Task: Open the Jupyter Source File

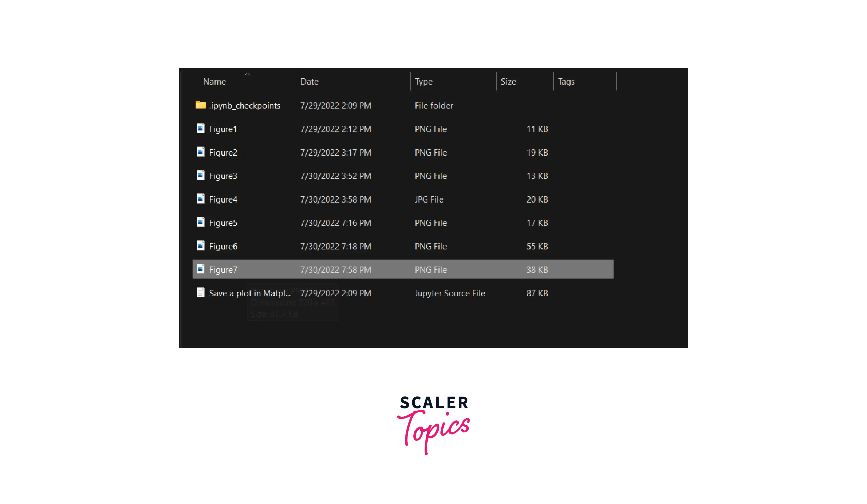Action: 249,293
